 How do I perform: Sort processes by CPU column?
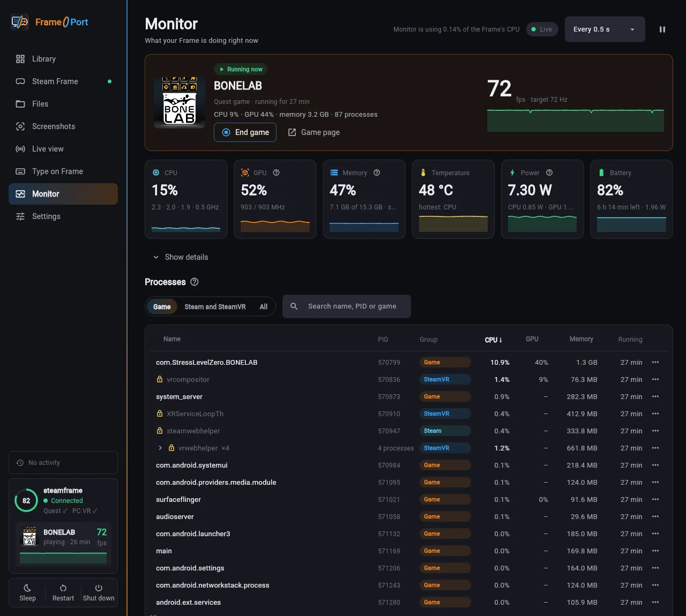[x=493, y=340]
